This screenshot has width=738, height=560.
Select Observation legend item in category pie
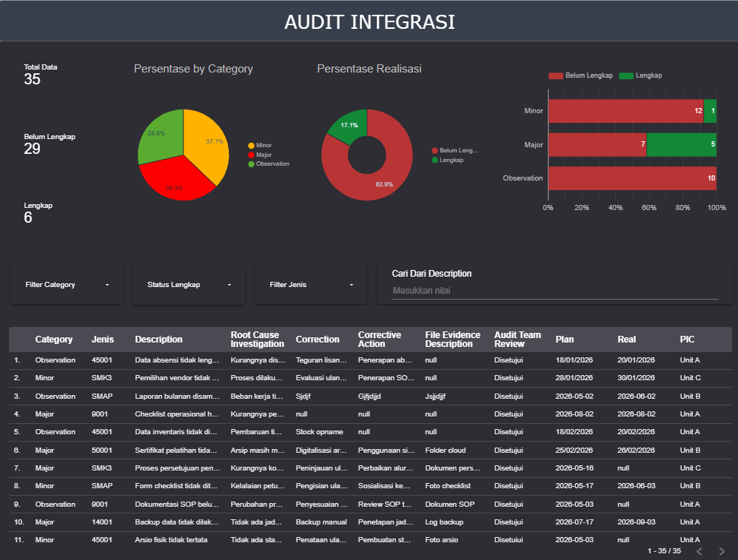coord(269,163)
